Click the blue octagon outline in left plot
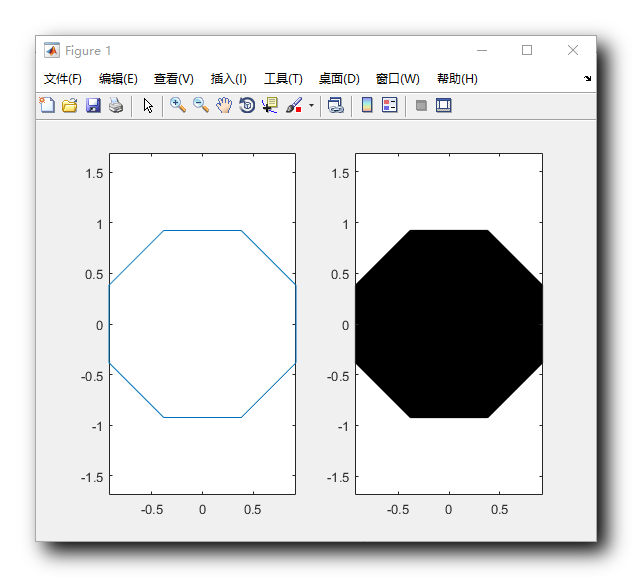This screenshot has height=577, width=632. pyautogui.click(x=202, y=230)
